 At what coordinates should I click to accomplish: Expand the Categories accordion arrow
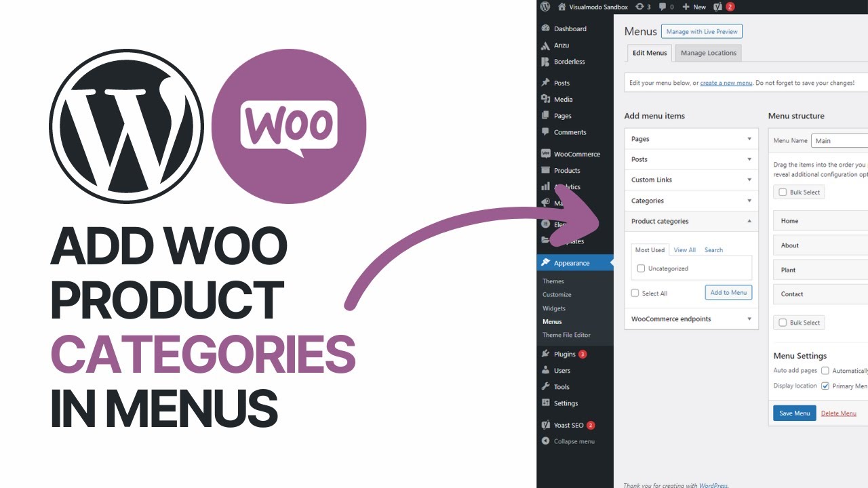tap(749, 201)
